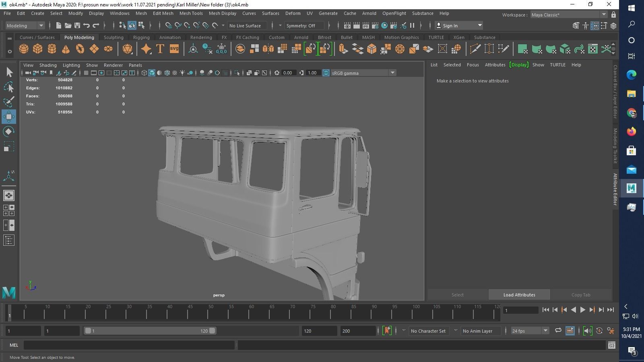
Task: Toggle smooth shade all in viewport
Action: (x=152, y=73)
